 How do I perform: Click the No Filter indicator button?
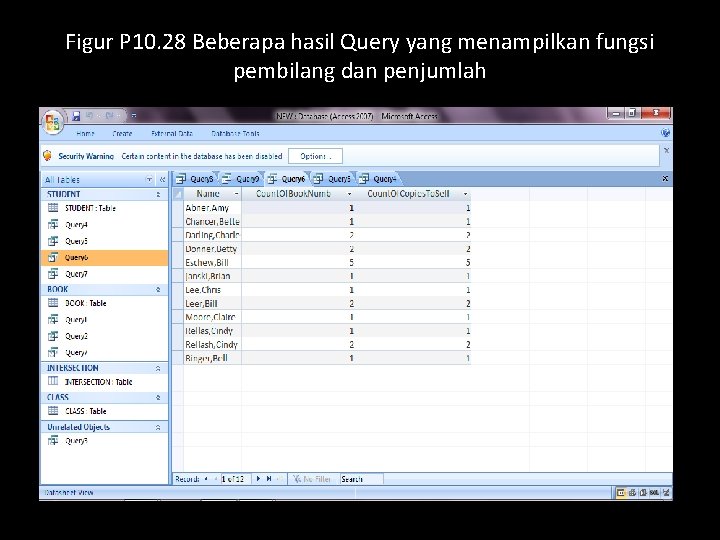(x=312, y=479)
